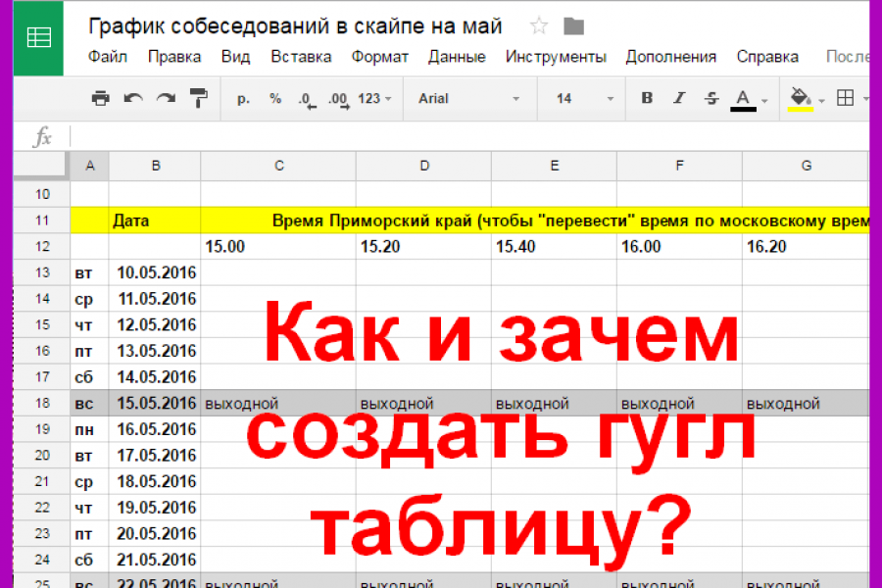Click the document title График собеседований
882x588 pixels.
coord(295,25)
